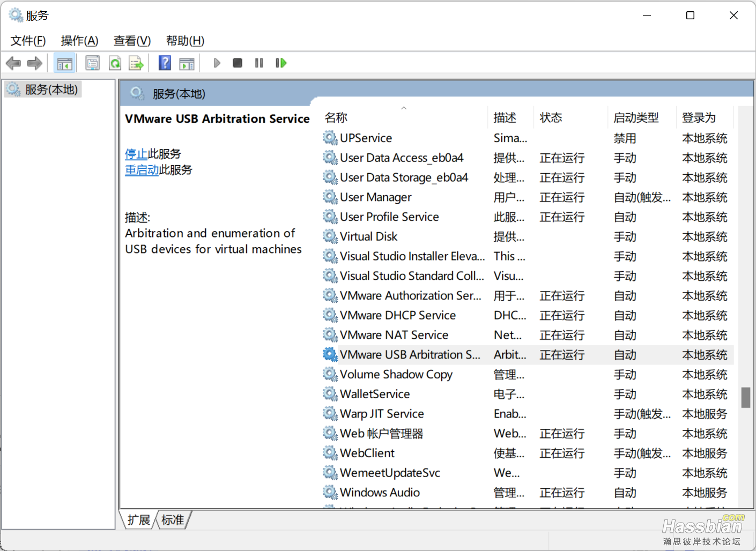Open the 操作(A) menu
The image size is (756, 551).
click(79, 41)
